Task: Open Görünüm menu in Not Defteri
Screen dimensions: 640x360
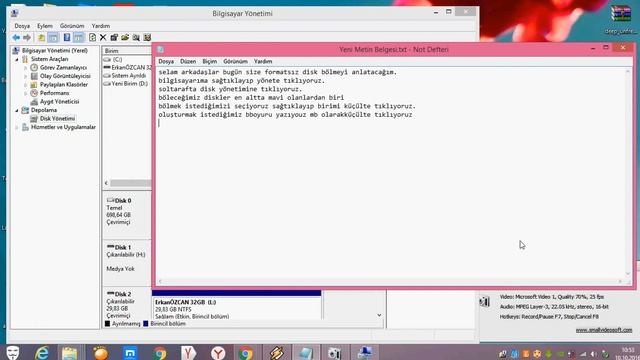Action: tap(236, 61)
